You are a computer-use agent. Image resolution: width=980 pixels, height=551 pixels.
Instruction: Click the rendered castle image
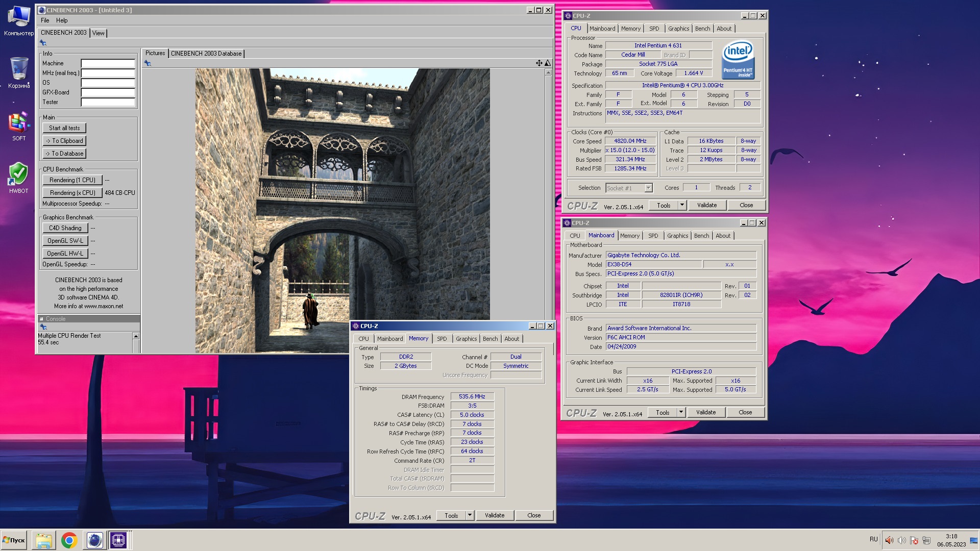pos(342,210)
